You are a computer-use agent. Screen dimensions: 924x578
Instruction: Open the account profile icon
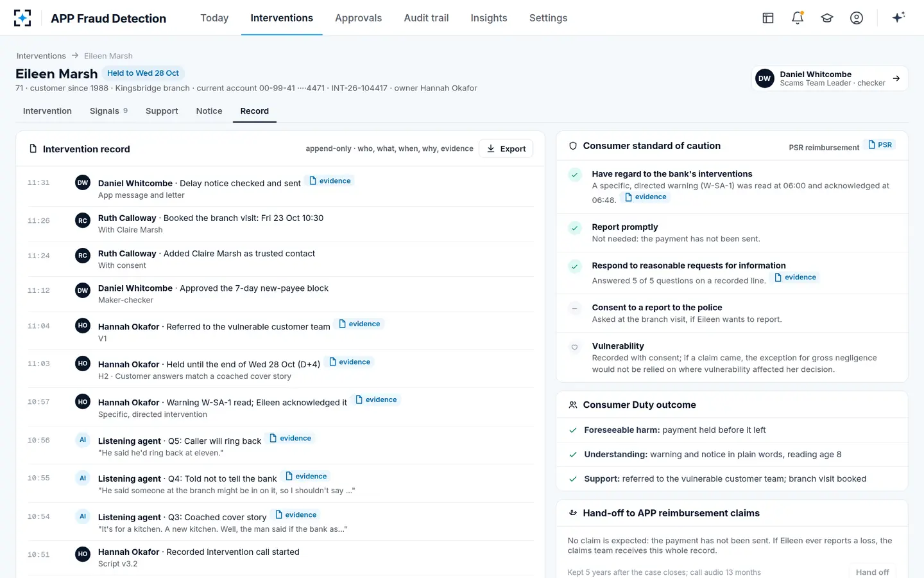857,18
